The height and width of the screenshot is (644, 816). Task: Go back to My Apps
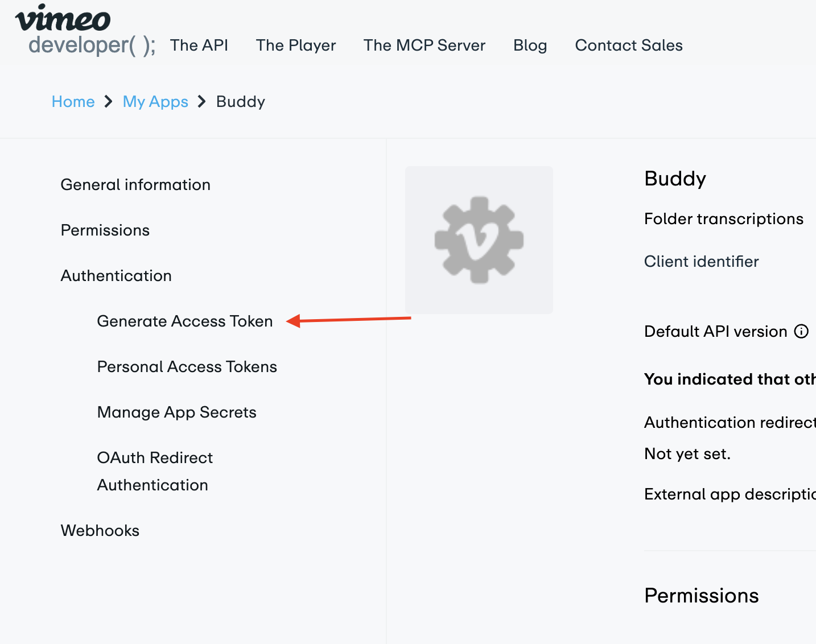(155, 102)
